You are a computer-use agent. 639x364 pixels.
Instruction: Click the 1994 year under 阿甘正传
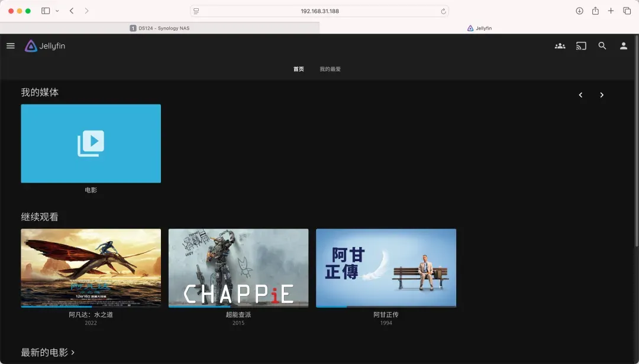(386, 323)
